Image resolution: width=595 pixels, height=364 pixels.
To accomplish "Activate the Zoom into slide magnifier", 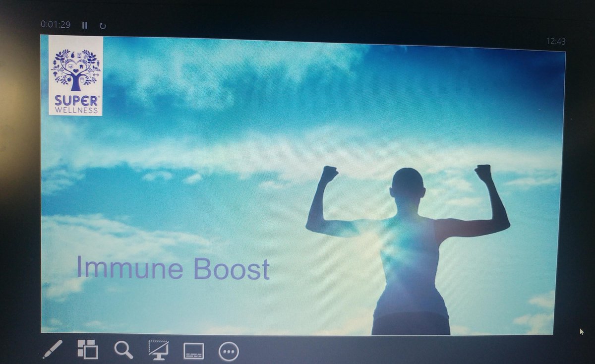I will click(123, 351).
